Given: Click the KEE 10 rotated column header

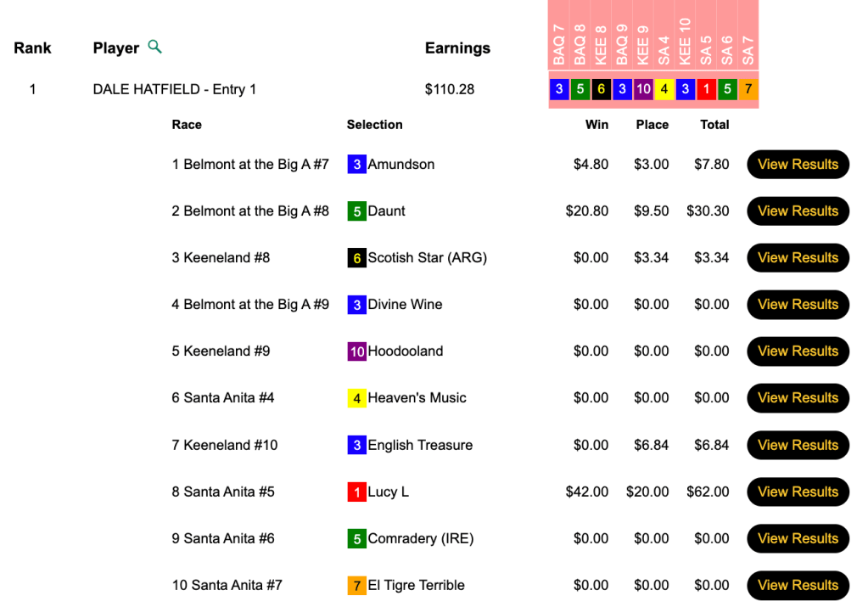Looking at the screenshot, I should coord(686,42).
